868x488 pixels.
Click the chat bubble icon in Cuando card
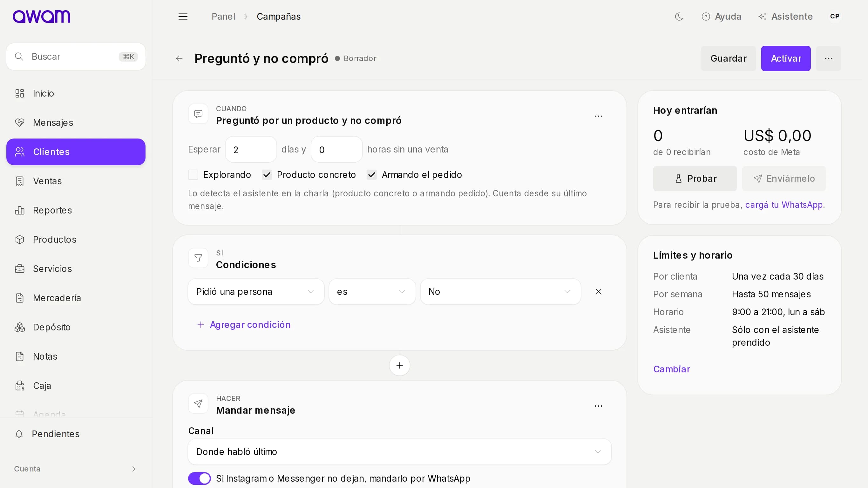[x=198, y=114]
